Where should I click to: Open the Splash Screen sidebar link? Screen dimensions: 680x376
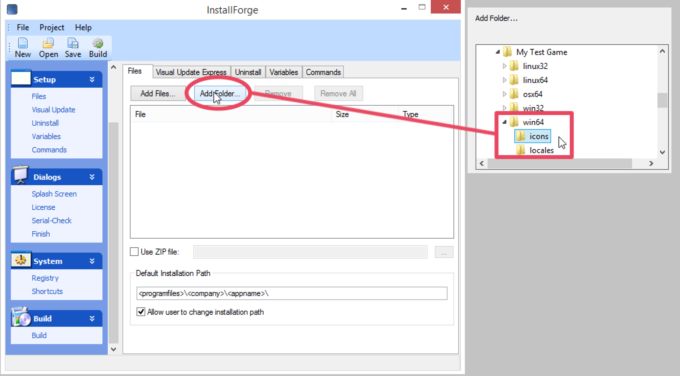click(x=54, y=194)
